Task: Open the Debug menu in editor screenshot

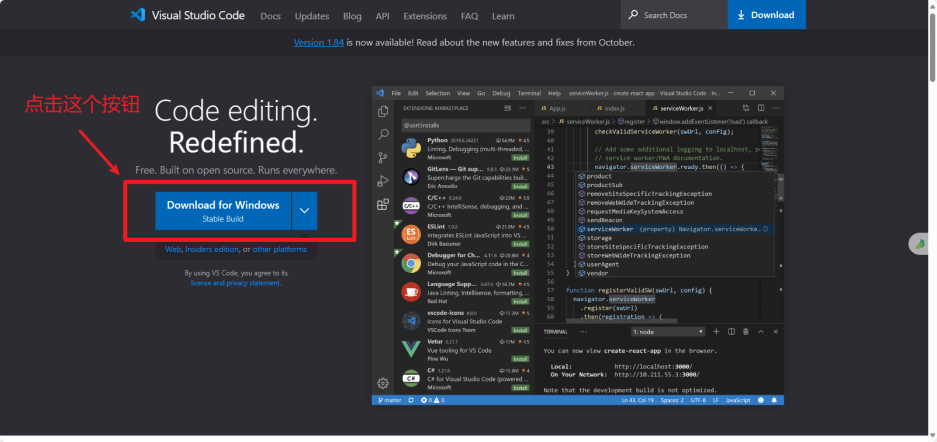Action: click(501, 93)
